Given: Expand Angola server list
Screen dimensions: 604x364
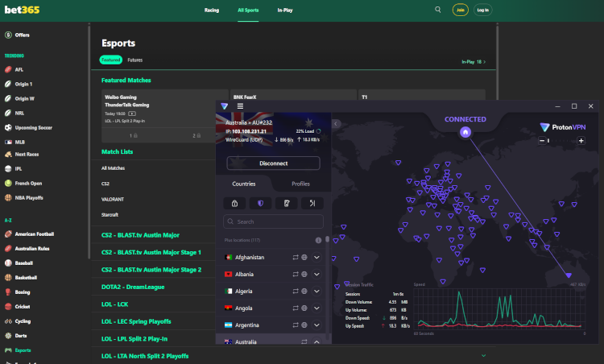Looking at the screenshot, I should 316,308.
